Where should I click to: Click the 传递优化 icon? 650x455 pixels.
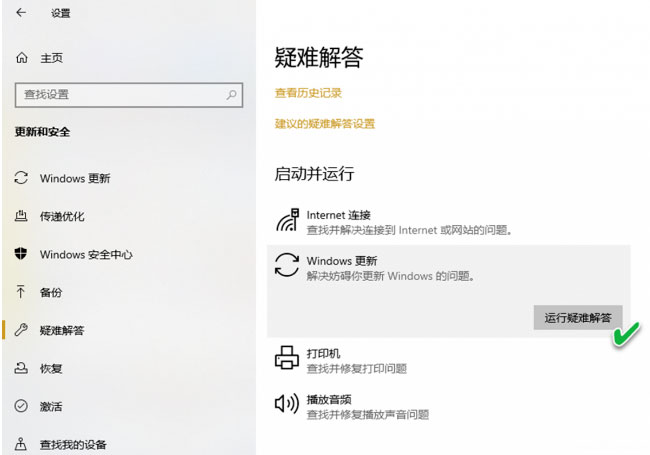21,215
